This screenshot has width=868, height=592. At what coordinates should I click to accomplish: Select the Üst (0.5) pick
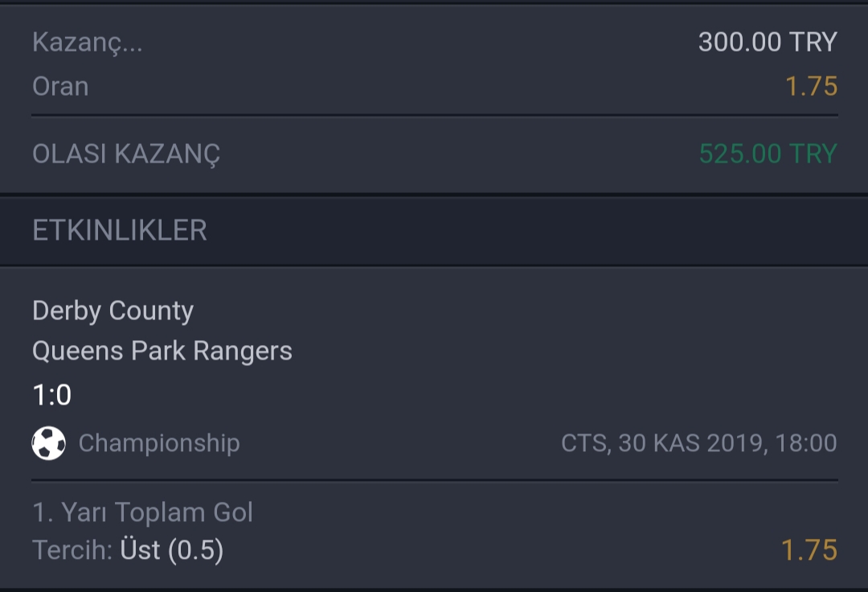(172, 550)
